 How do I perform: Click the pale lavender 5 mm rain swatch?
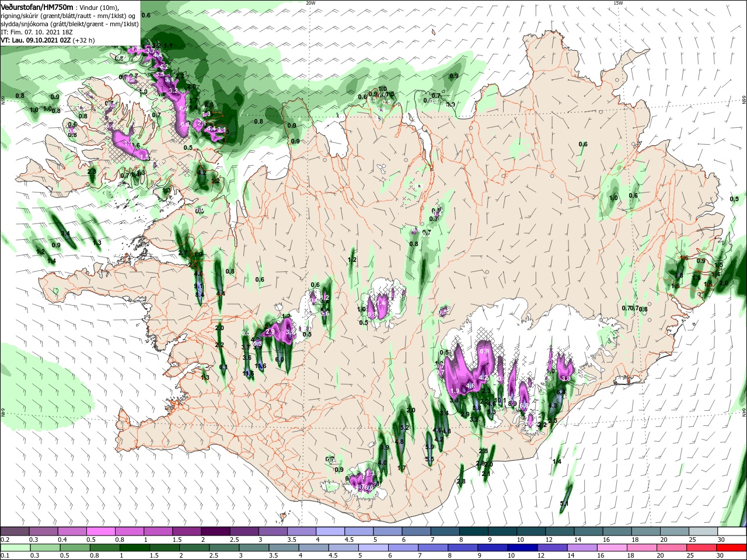click(x=372, y=547)
